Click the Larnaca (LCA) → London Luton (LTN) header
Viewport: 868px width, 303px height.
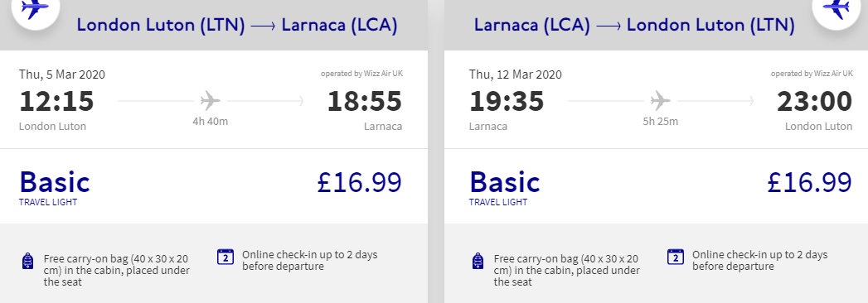tap(634, 26)
